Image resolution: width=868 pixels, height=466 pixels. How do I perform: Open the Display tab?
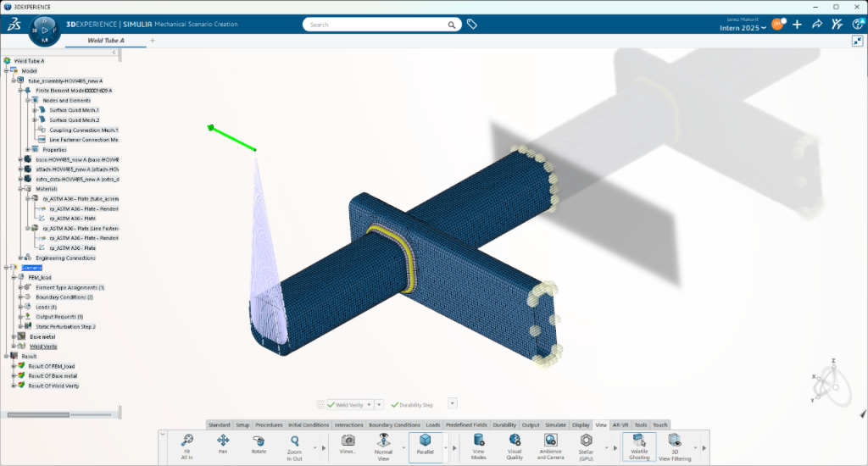pyautogui.click(x=581, y=425)
